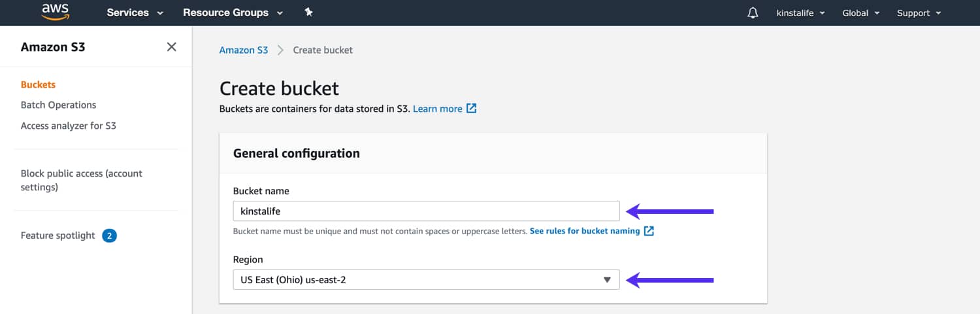Open the notifications bell icon

[753, 13]
